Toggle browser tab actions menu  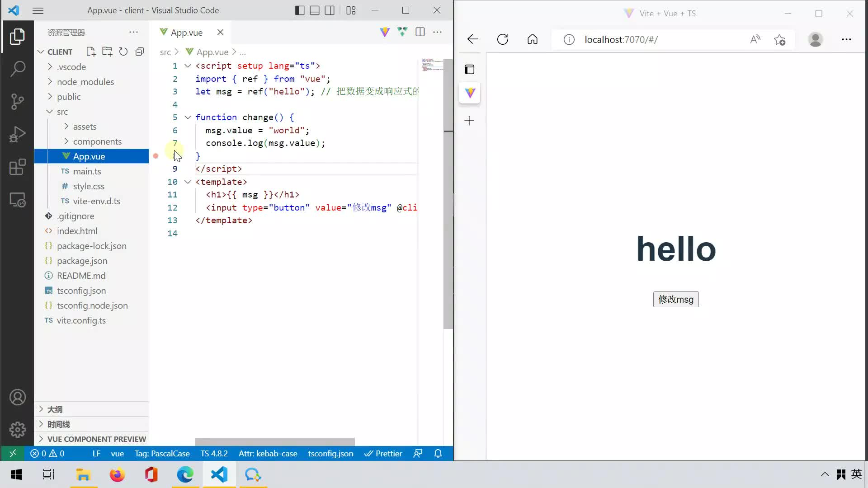coord(469,70)
